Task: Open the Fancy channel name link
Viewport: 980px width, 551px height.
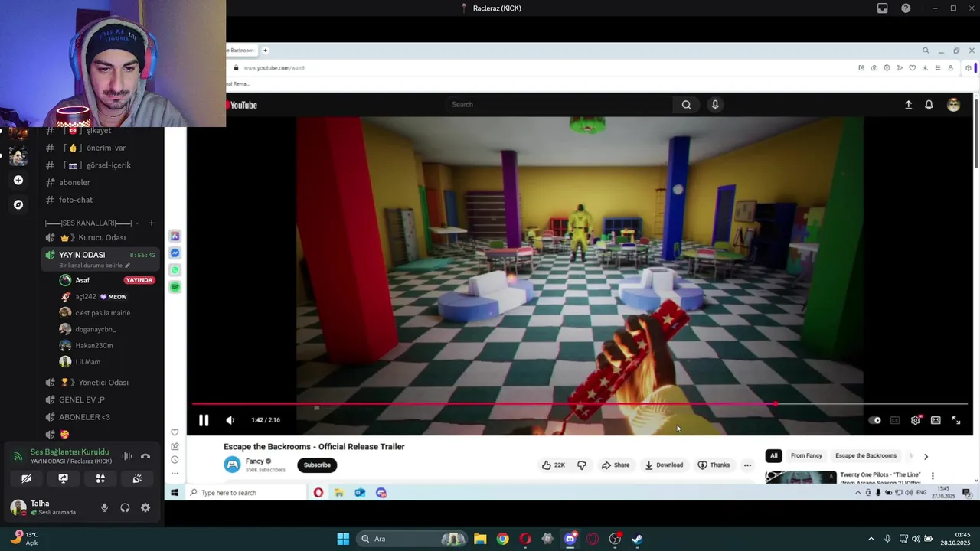Action: [x=255, y=461]
